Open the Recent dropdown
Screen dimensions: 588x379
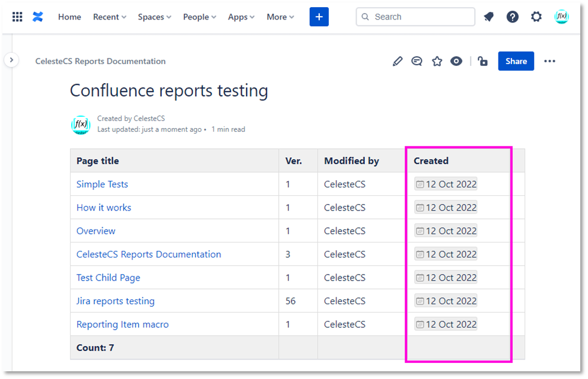(110, 17)
